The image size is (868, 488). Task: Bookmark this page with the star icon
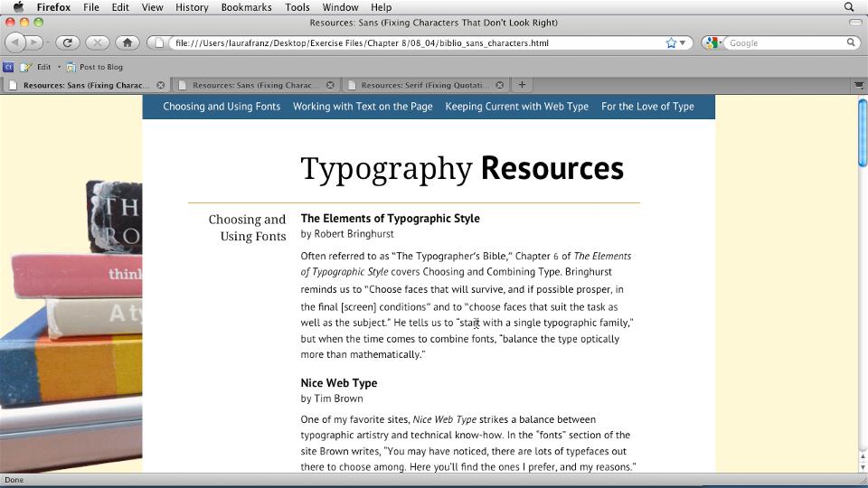(670, 42)
